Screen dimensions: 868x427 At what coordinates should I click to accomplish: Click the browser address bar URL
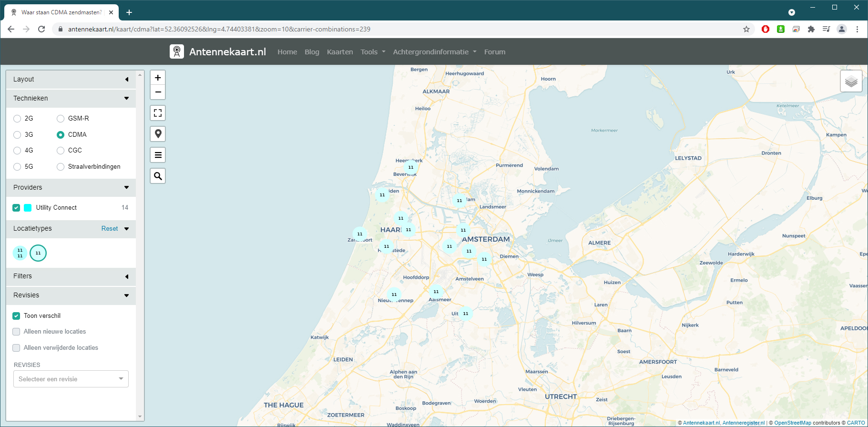coord(219,29)
